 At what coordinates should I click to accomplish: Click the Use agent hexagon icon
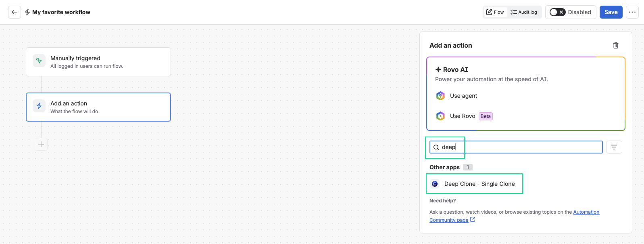point(440,96)
